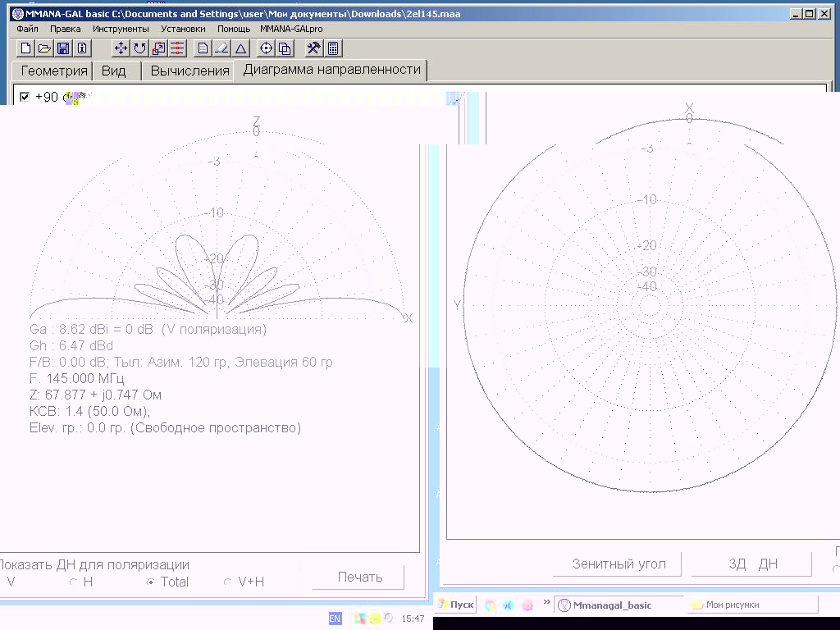The height and width of the screenshot is (630, 840).
Task: Select the H polarization radio button
Action: (74, 582)
